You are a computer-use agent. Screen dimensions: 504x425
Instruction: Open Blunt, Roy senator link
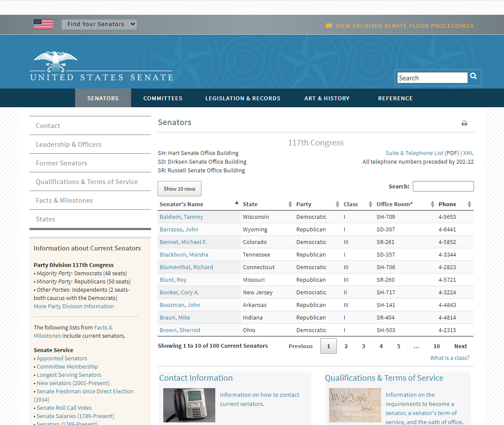point(173,280)
